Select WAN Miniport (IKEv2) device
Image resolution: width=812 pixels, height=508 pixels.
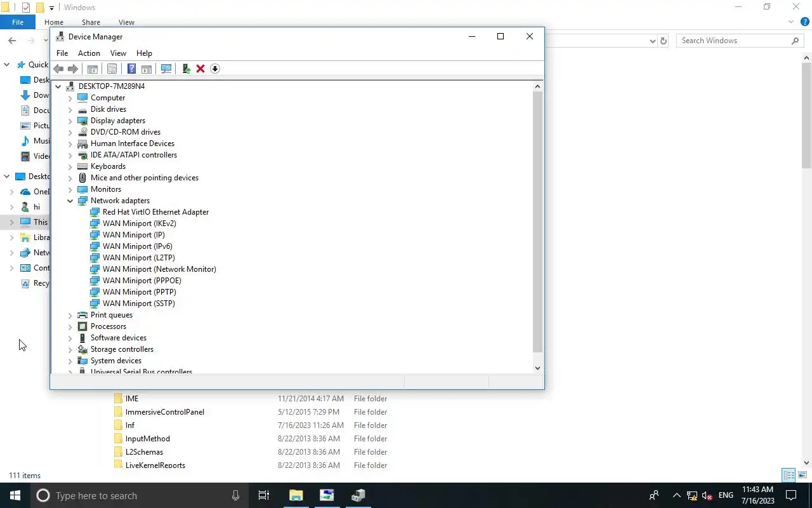point(140,224)
